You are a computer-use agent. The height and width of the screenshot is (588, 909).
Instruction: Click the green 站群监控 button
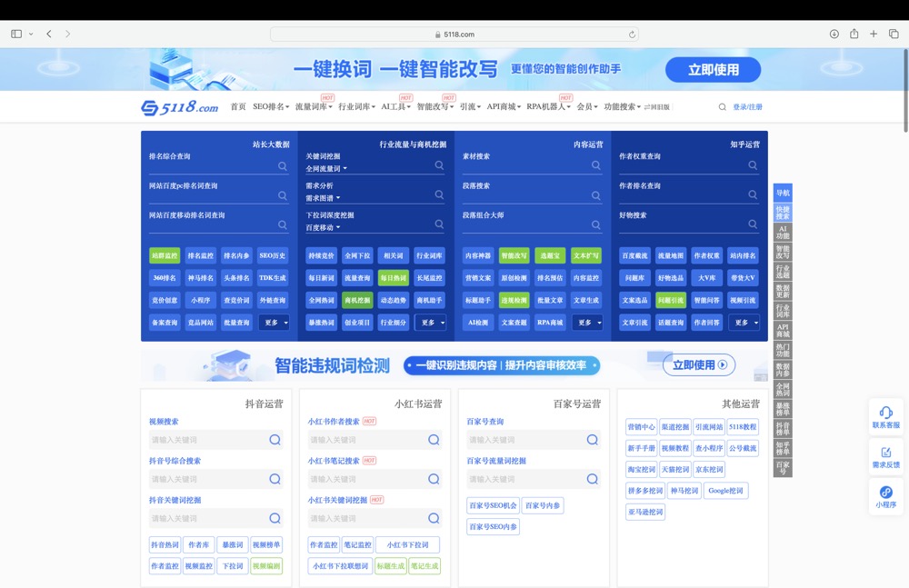[165, 255]
